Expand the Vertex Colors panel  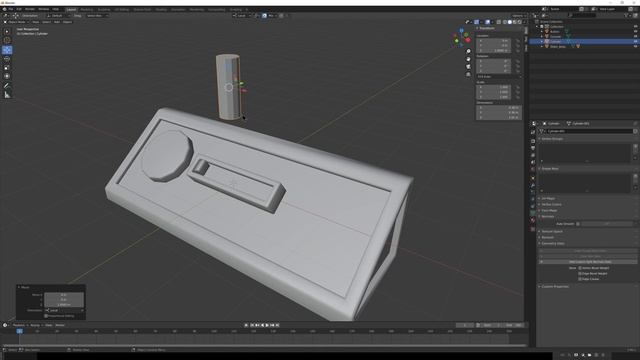click(551, 204)
